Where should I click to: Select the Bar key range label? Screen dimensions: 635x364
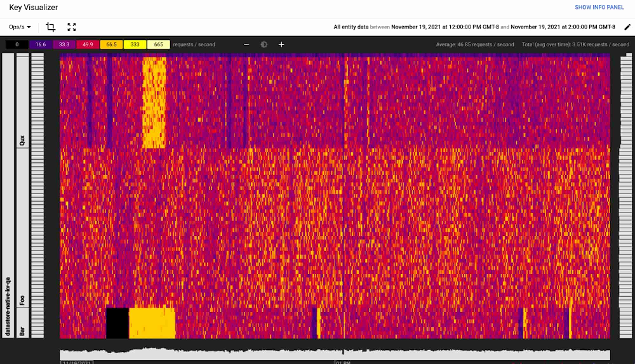[x=23, y=330]
